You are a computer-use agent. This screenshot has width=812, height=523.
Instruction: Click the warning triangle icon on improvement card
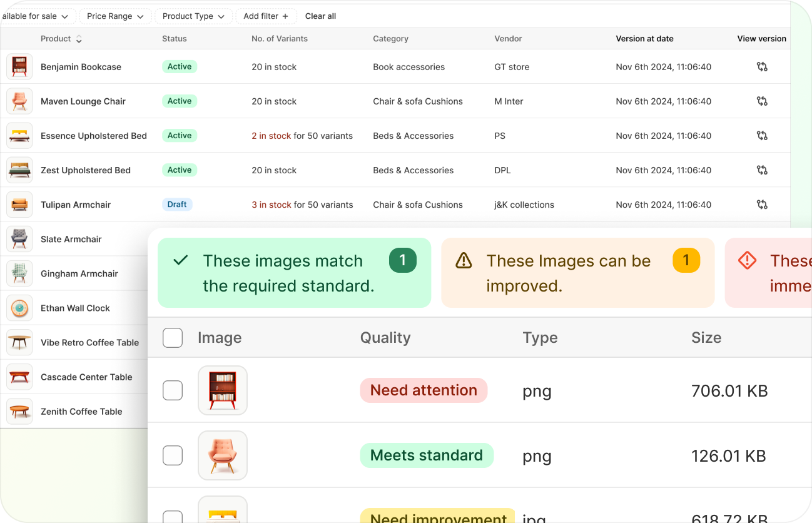coord(464,261)
